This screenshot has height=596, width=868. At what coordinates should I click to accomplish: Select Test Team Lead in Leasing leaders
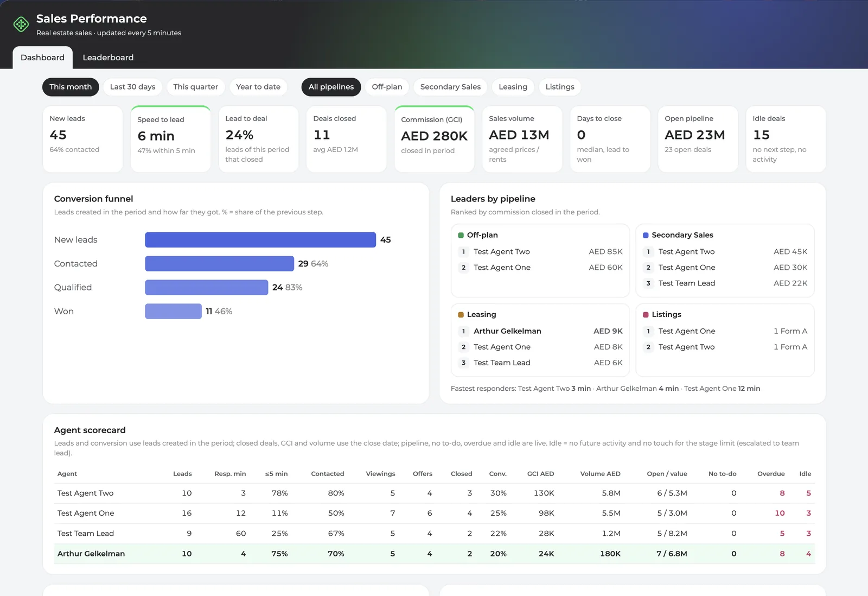click(502, 363)
